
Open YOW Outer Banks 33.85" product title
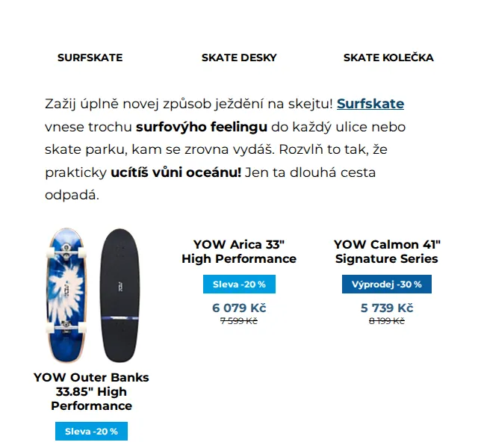point(91,391)
